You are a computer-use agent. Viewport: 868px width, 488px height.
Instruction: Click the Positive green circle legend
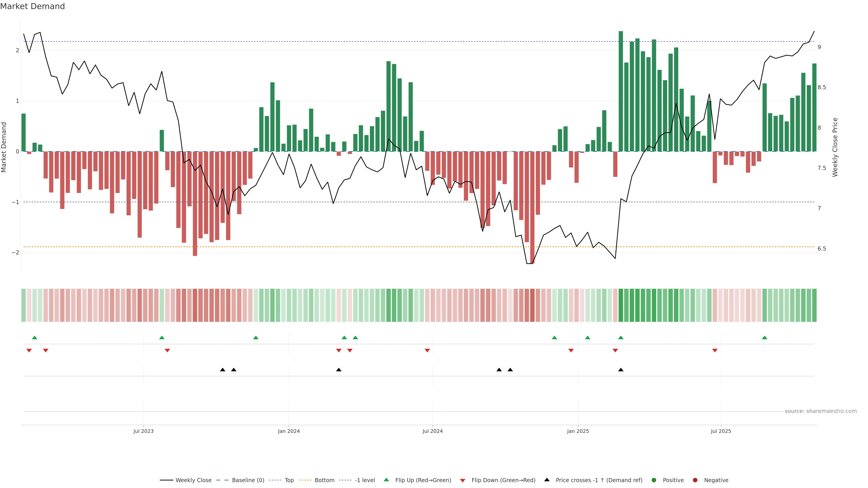[654, 480]
